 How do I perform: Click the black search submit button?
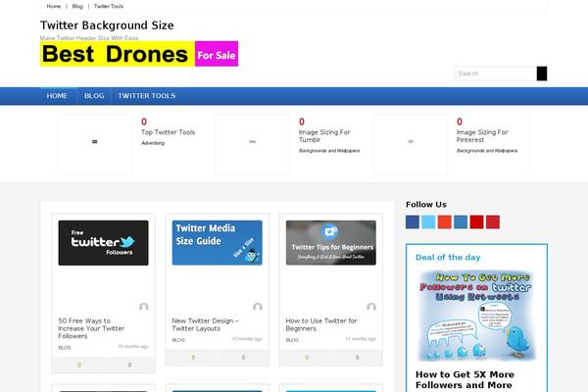pos(542,73)
